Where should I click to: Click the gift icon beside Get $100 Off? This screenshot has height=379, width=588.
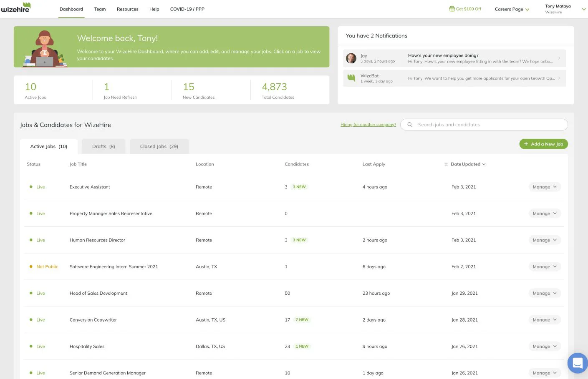click(452, 9)
